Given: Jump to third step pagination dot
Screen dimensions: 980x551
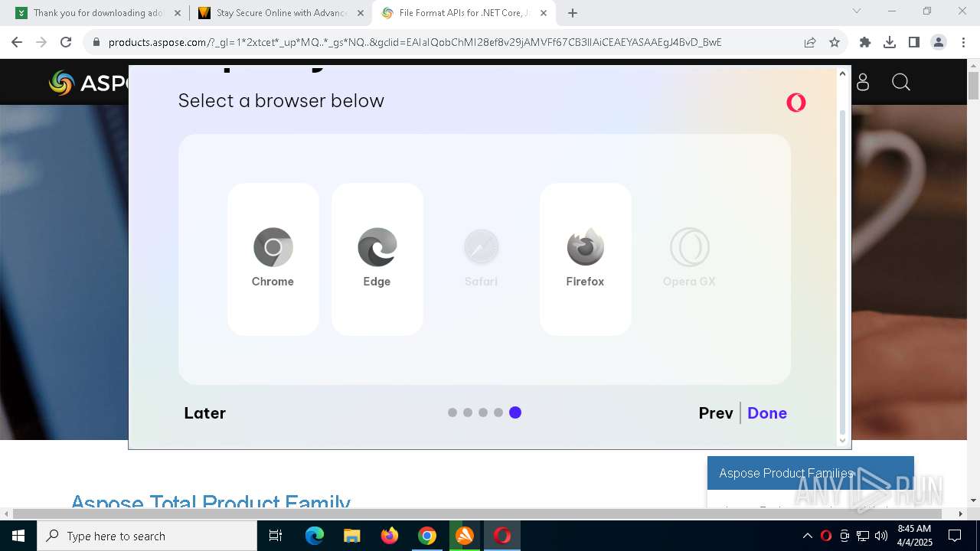Looking at the screenshot, I should pyautogui.click(x=483, y=412).
